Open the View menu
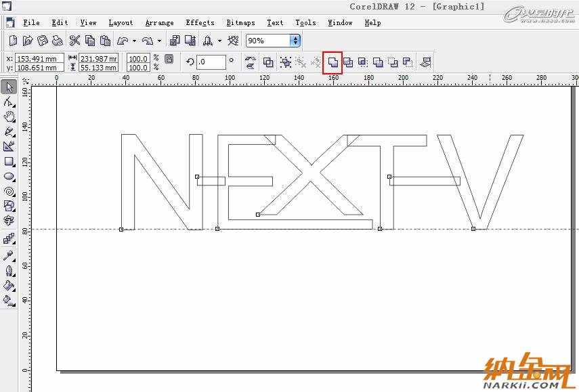Viewport: 579px width, 392px height. coord(88,23)
